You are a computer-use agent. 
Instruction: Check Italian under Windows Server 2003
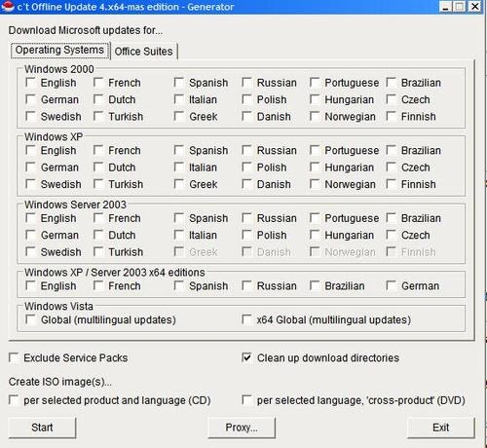(x=179, y=235)
